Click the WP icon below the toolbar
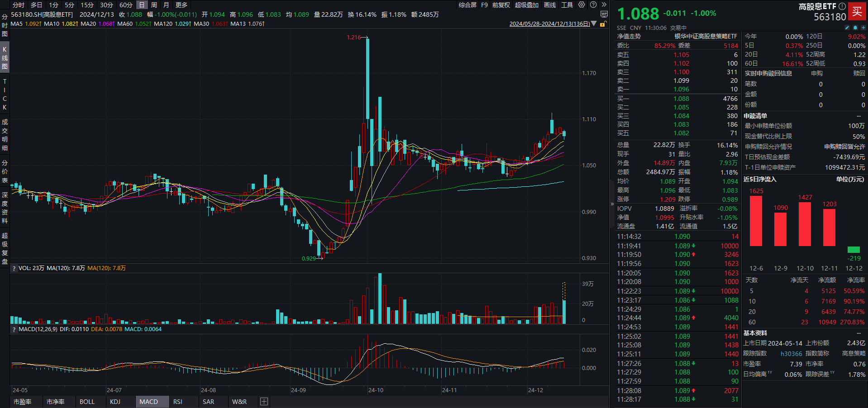This screenshot has height=408, width=868. click(x=604, y=14)
